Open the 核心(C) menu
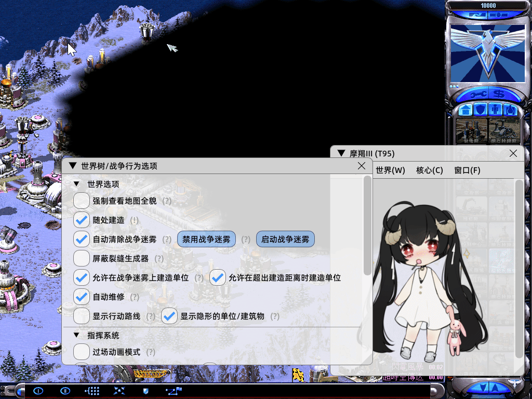This screenshot has width=532, height=399. [x=430, y=170]
